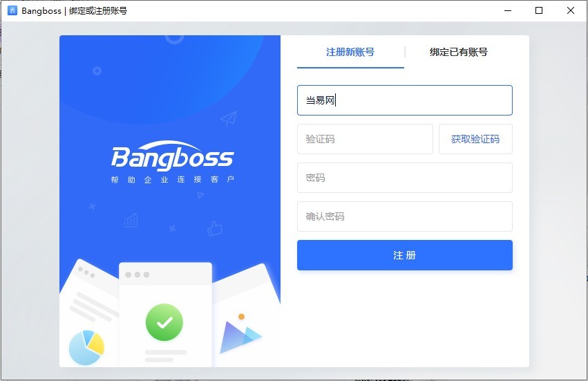Viewport: 588px width, 381px height.
Task: Click the Bangboss logo on blue panel
Action: click(x=173, y=156)
